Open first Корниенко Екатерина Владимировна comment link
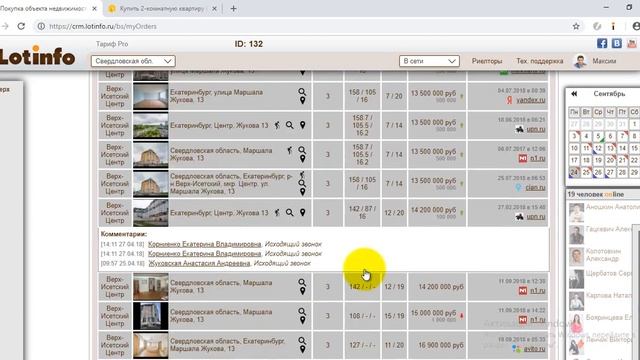640x360 pixels. (x=204, y=244)
